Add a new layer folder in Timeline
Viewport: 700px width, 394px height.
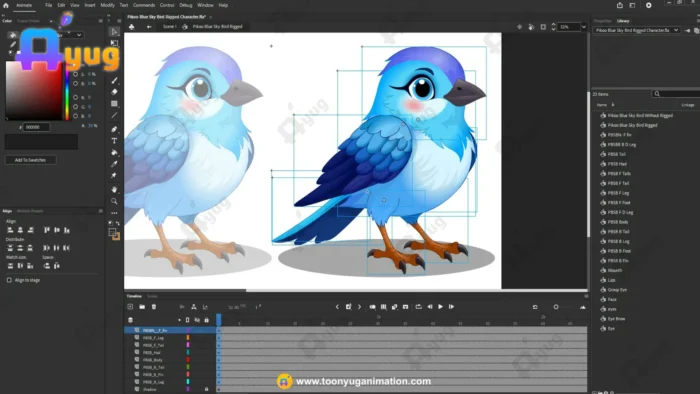142,307
